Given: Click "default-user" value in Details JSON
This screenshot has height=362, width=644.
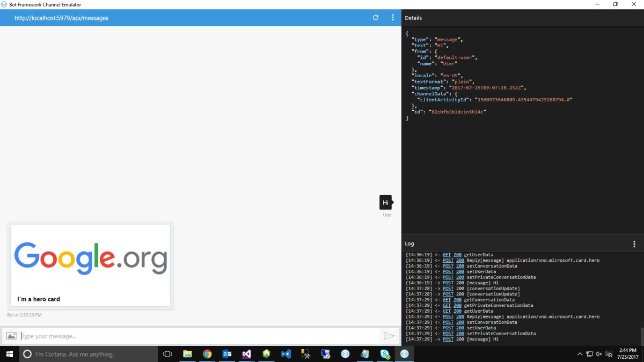Looking at the screenshot, I should [456, 57].
